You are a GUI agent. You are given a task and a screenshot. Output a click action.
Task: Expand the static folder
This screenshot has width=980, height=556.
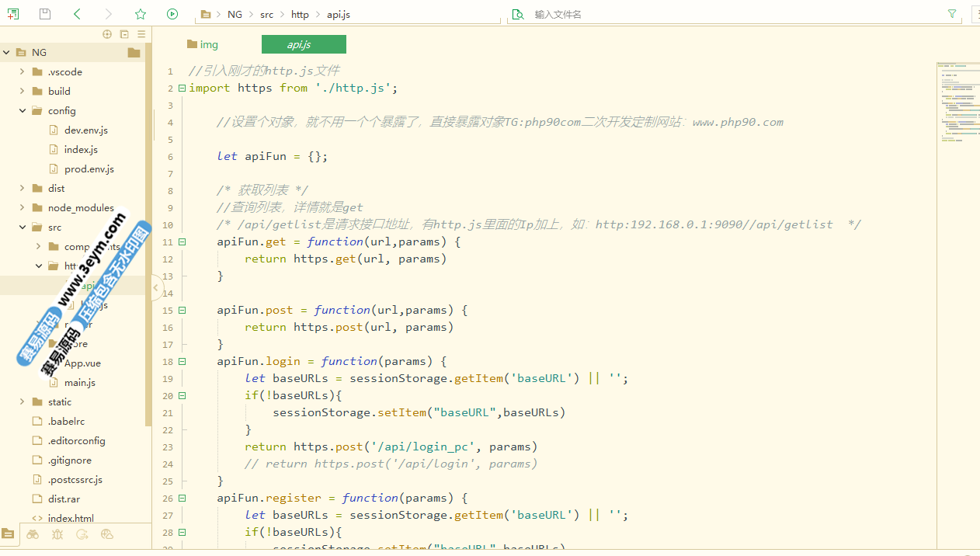23,401
